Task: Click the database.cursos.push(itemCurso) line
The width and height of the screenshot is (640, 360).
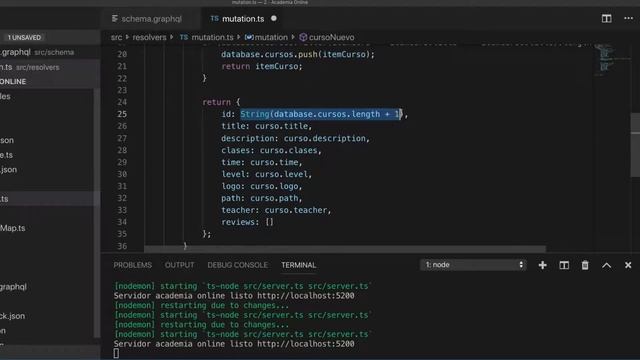Action: pyautogui.click(x=298, y=54)
